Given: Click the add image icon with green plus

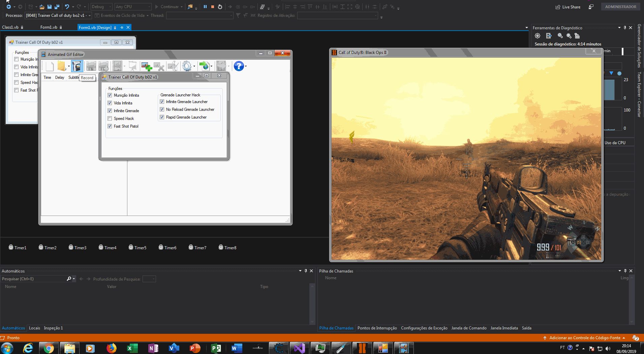Looking at the screenshot, I should coord(146,66).
